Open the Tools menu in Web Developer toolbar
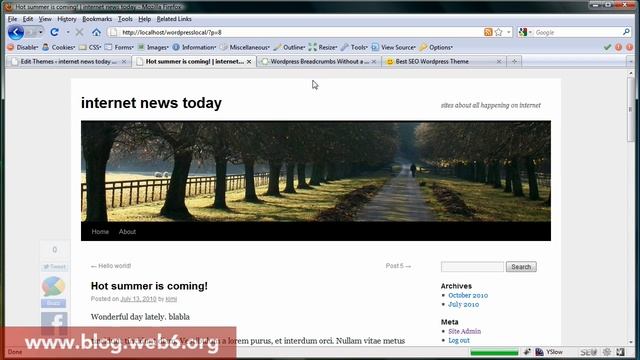 pyautogui.click(x=354, y=47)
